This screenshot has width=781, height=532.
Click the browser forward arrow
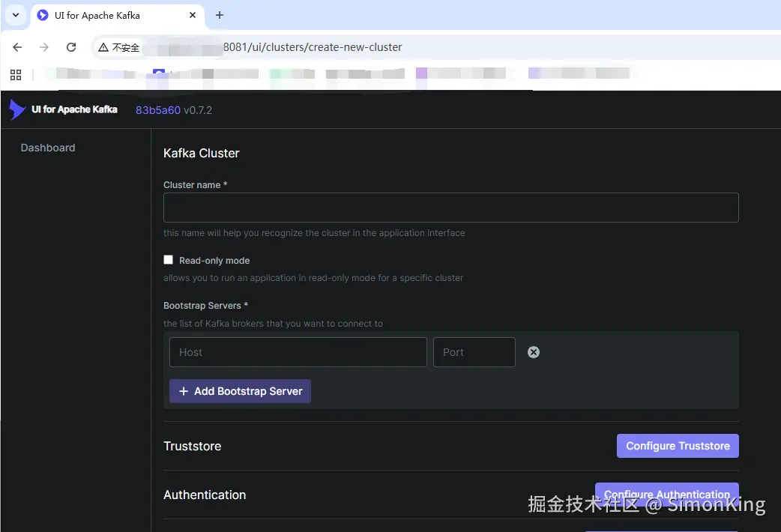point(44,47)
